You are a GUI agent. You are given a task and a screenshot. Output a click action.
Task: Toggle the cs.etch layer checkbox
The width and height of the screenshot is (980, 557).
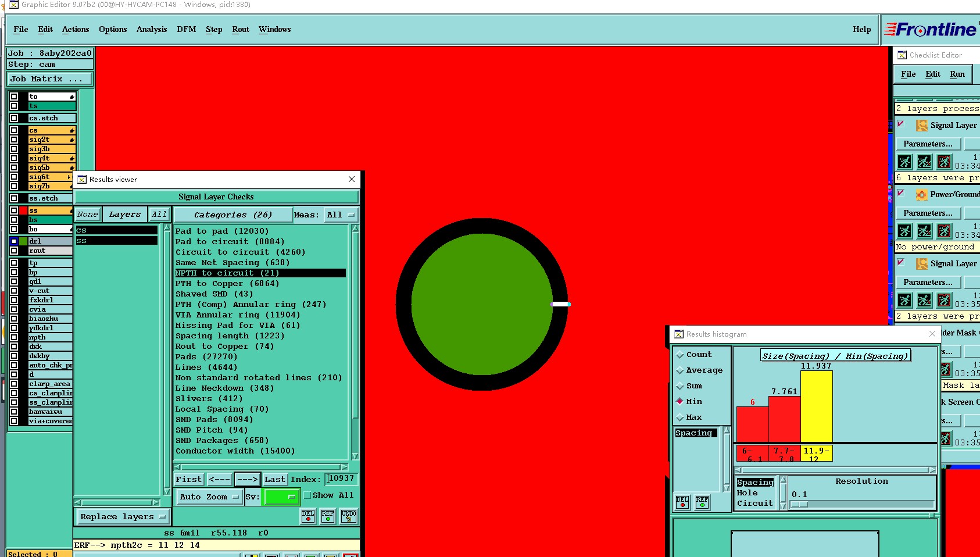(x=14, y=118)
